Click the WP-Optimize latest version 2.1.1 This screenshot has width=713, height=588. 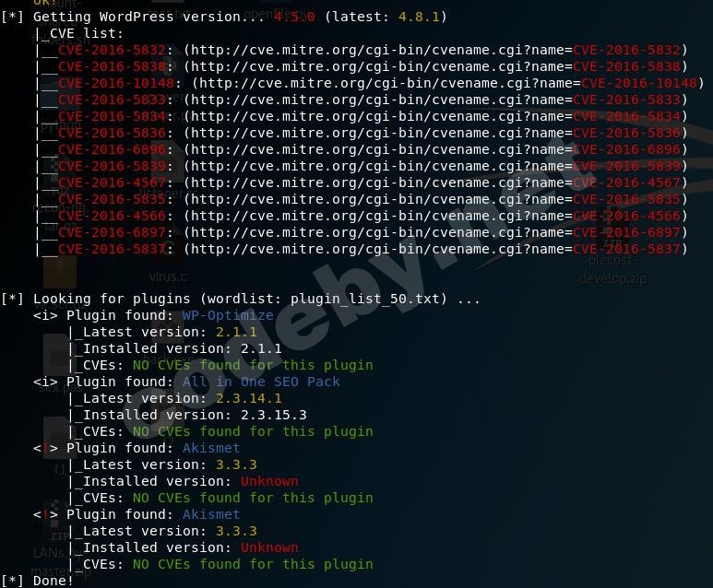[236, 332]
